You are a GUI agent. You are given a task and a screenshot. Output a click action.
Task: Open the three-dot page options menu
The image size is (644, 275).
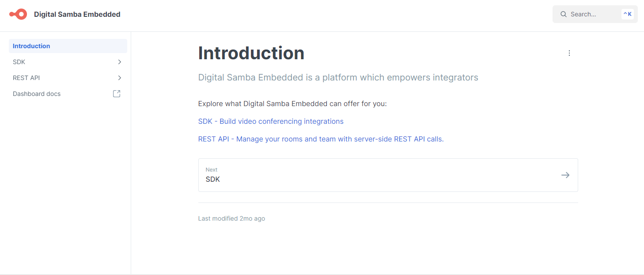tap(569, 53)
